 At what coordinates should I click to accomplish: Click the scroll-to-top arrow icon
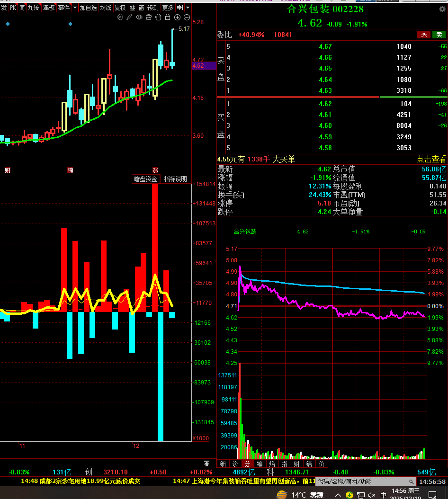click(x=206, y=463)
